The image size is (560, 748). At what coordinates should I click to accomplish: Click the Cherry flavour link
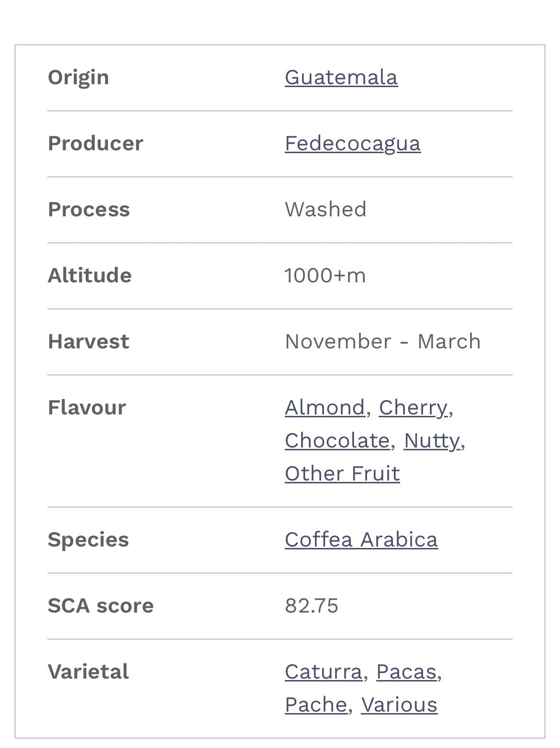click(414, 407)
